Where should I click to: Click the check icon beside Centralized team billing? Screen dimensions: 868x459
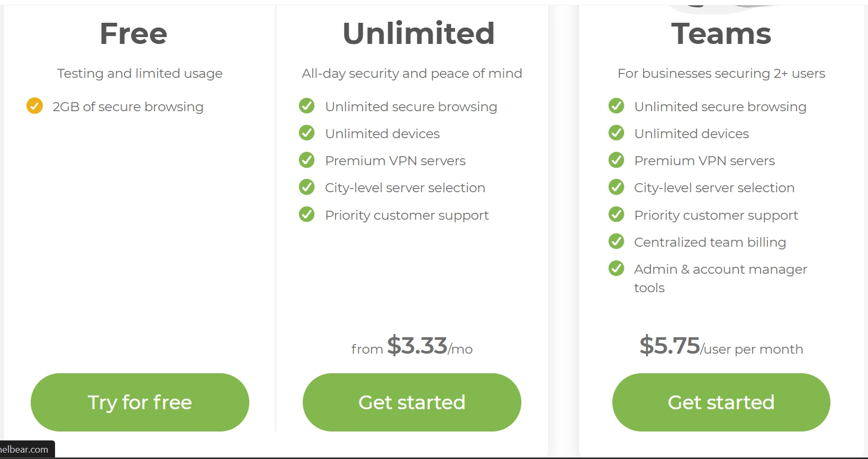click(616, 241)
